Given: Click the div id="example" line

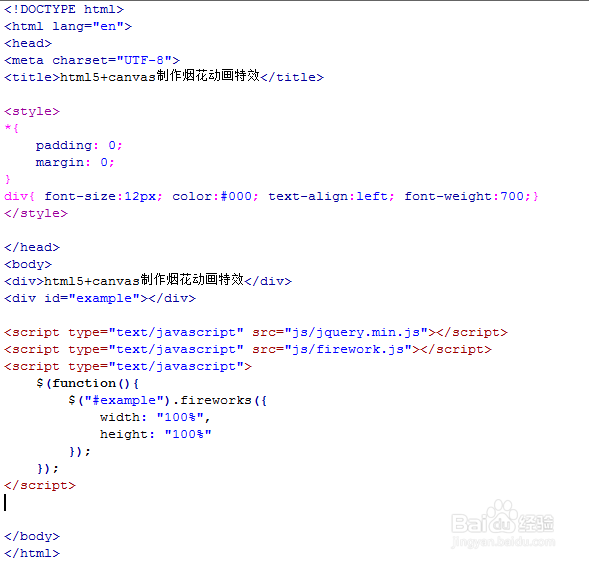Looking at the screenshot, I should [x=100, y=298].
